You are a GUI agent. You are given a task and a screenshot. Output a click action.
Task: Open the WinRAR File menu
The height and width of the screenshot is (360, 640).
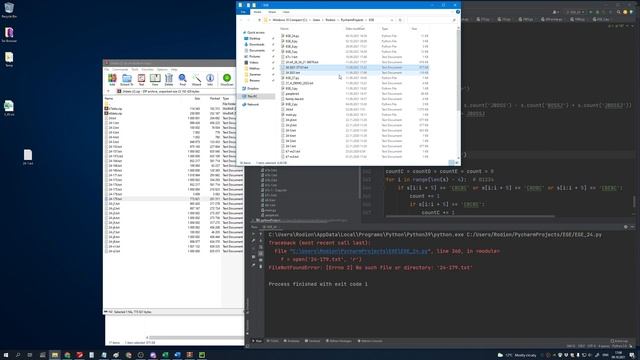click(x=107, y=69)
